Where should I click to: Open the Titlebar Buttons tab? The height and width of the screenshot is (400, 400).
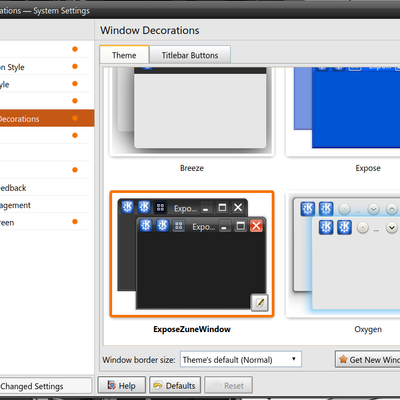[190, 55]
